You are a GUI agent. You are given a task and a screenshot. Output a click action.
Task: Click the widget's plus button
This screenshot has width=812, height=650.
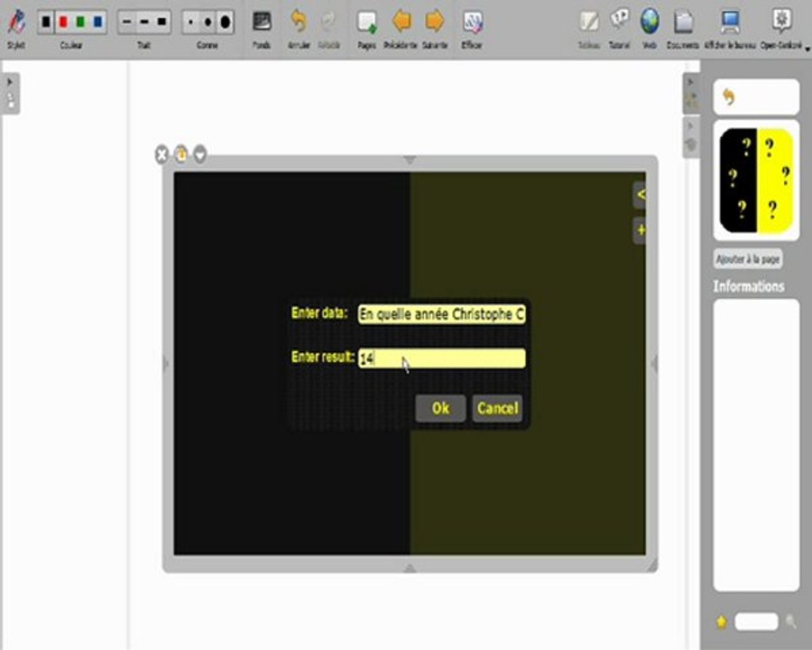coord(640,230)
